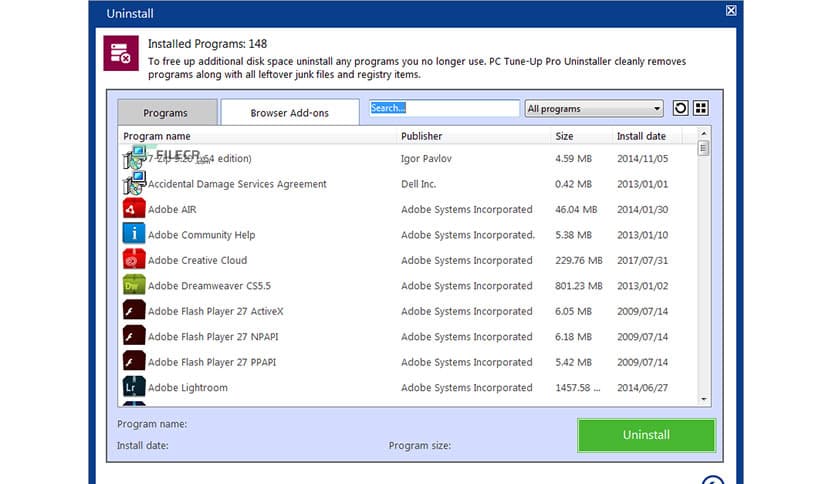Click the 6.05 MB size value

point(573,311)
